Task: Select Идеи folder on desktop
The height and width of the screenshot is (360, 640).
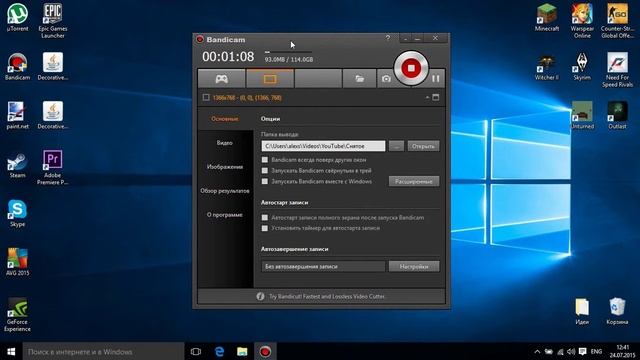Action: (582, 311)
